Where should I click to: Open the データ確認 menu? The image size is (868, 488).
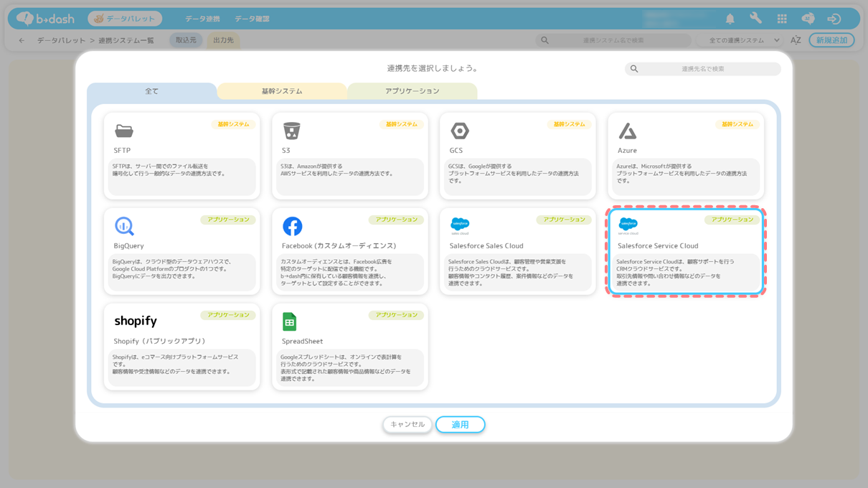click(252, 19)
